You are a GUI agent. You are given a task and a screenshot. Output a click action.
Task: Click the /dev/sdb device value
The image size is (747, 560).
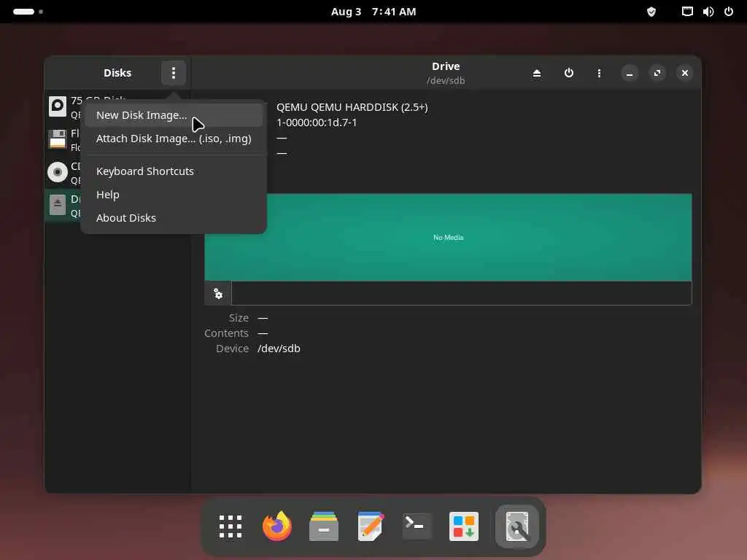click(279, 349)
